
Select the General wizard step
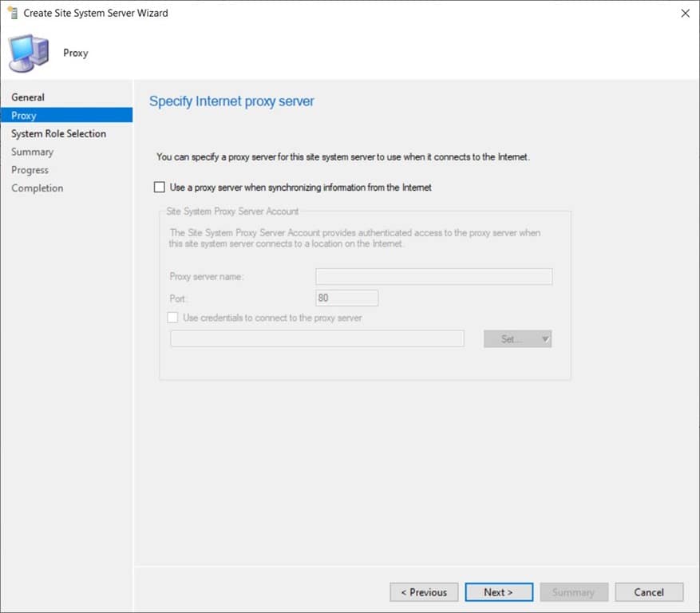point(28,97)
